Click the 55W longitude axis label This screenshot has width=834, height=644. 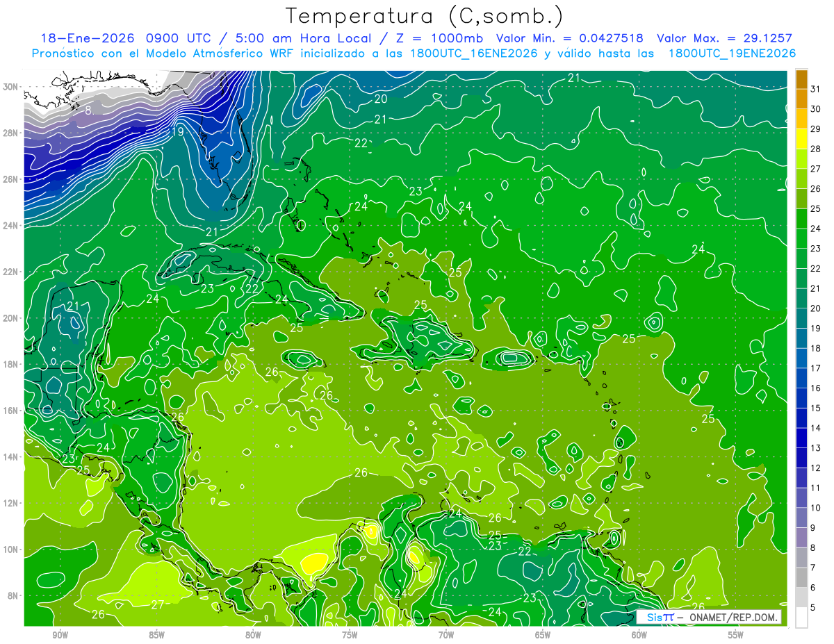point(735,634)
